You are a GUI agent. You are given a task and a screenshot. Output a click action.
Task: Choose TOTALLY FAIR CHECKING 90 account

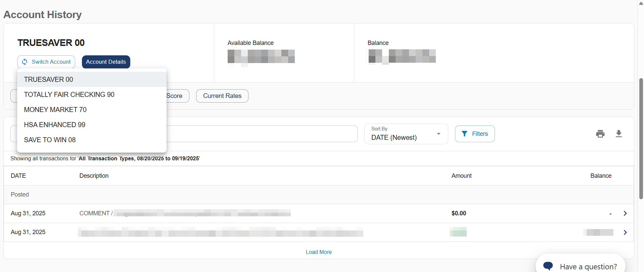click(69, 95)
